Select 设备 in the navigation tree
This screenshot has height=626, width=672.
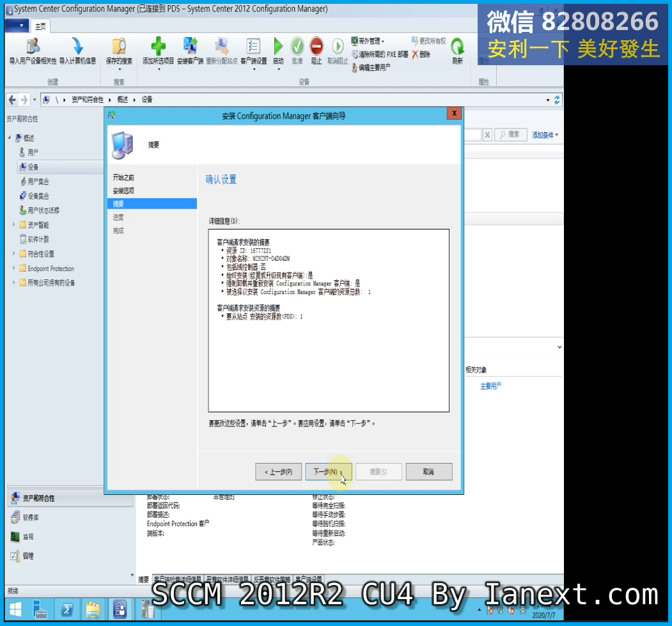[33, 167]
